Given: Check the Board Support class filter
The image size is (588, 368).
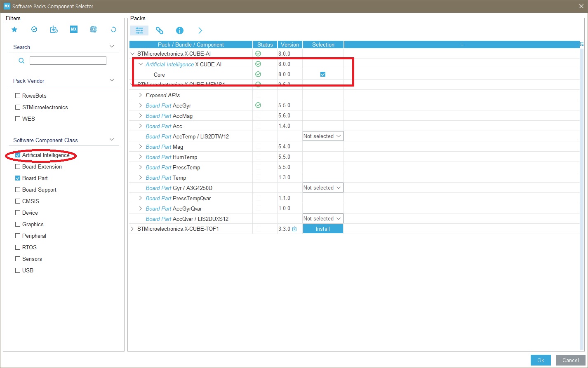Looking at the screenshot, I should click(x=18, y=190).
